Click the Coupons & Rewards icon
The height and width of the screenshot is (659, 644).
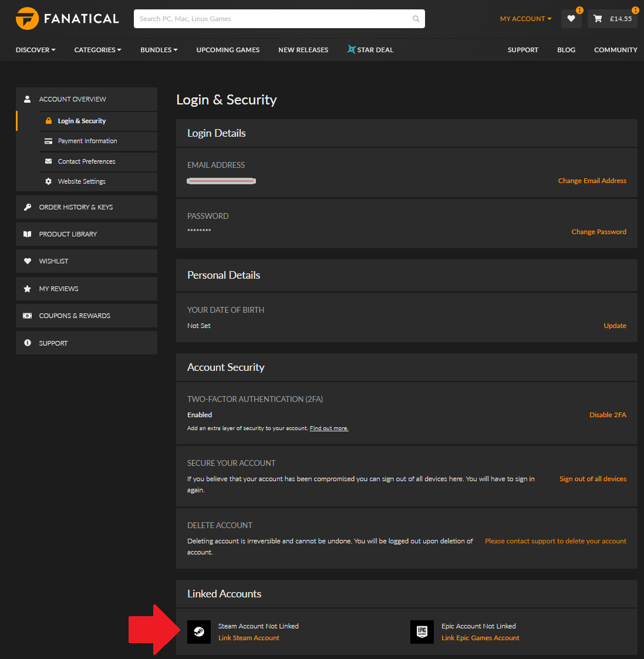[27, 315]
